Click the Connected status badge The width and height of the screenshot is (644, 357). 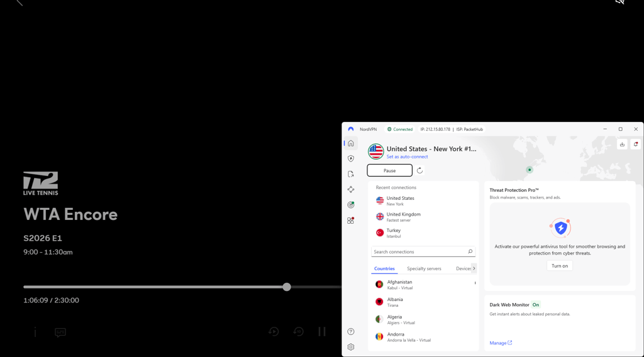tap(399, 129)
